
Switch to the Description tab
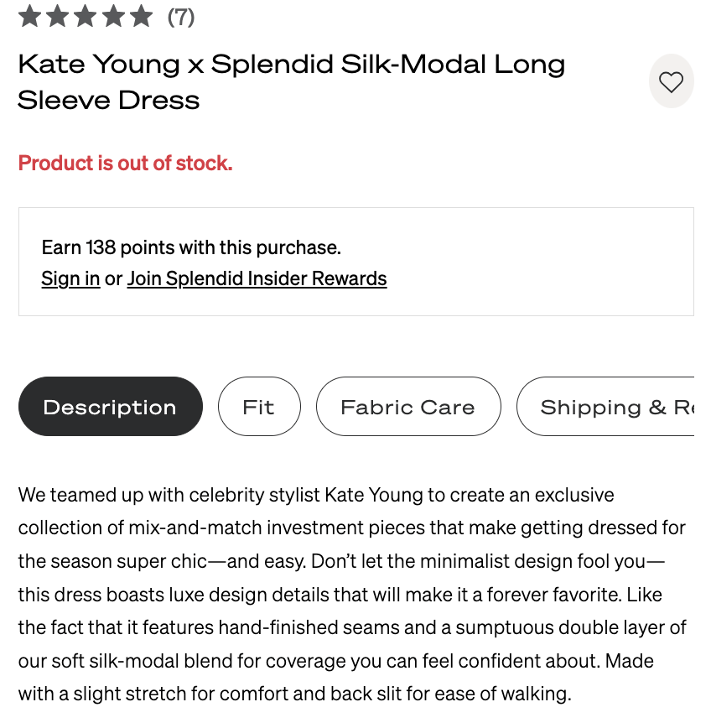(110, 407)
